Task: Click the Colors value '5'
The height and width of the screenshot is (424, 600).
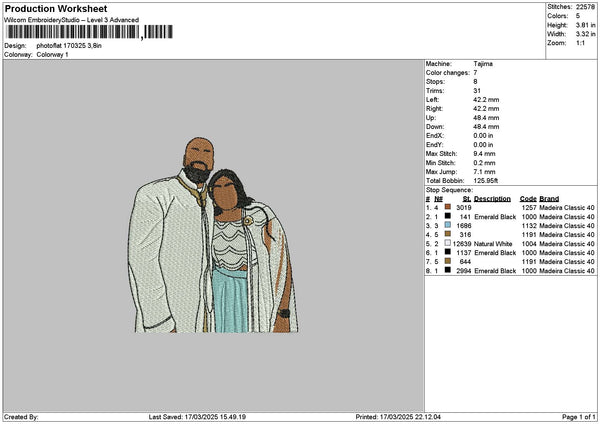Action: click(x=578, y=16)
